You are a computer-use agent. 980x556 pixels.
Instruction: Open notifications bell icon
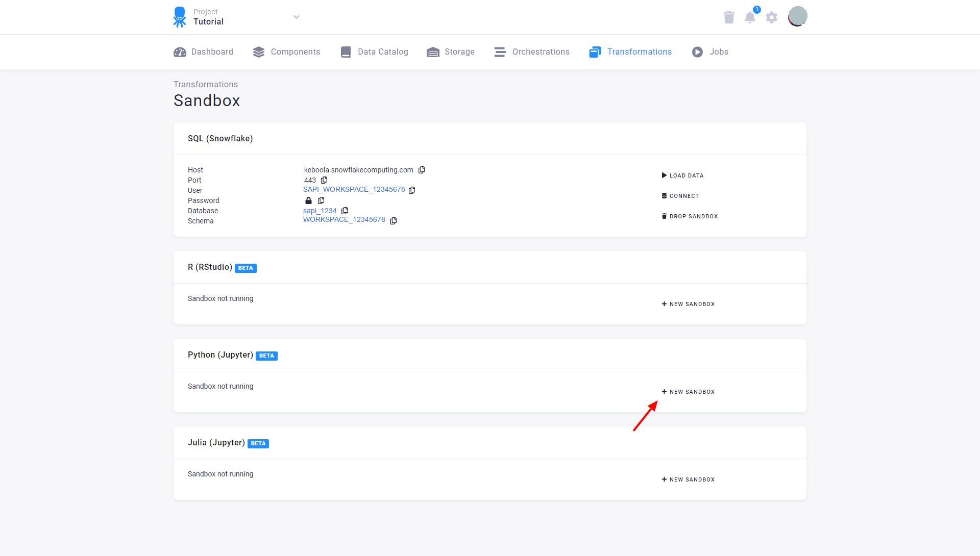click(x=750, y=17)
